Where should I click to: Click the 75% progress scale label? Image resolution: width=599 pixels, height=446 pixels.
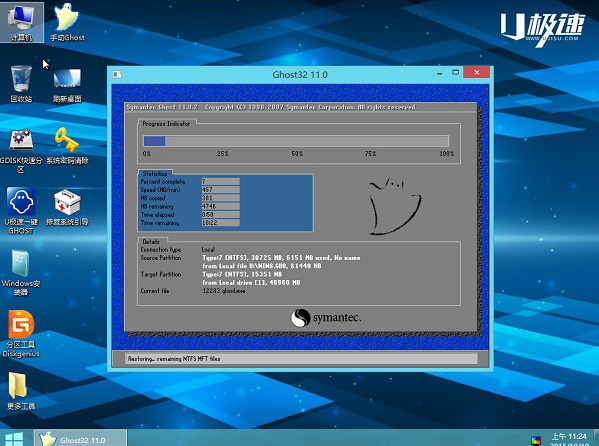370,154
